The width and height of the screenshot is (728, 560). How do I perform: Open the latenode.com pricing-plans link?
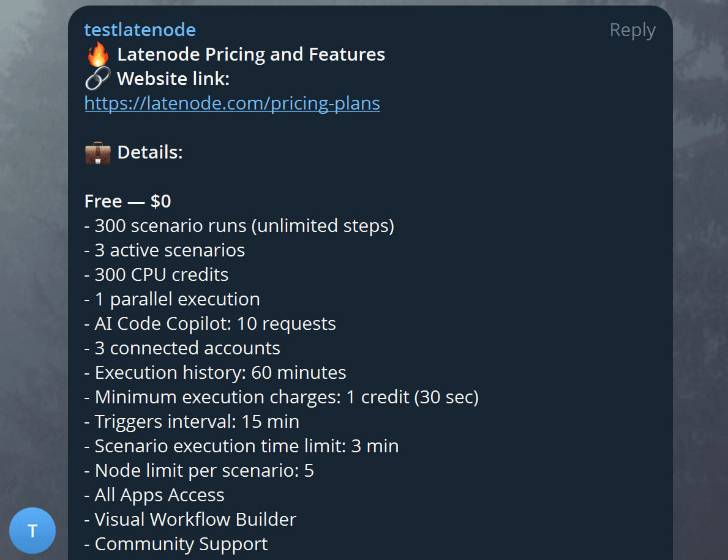232,103
